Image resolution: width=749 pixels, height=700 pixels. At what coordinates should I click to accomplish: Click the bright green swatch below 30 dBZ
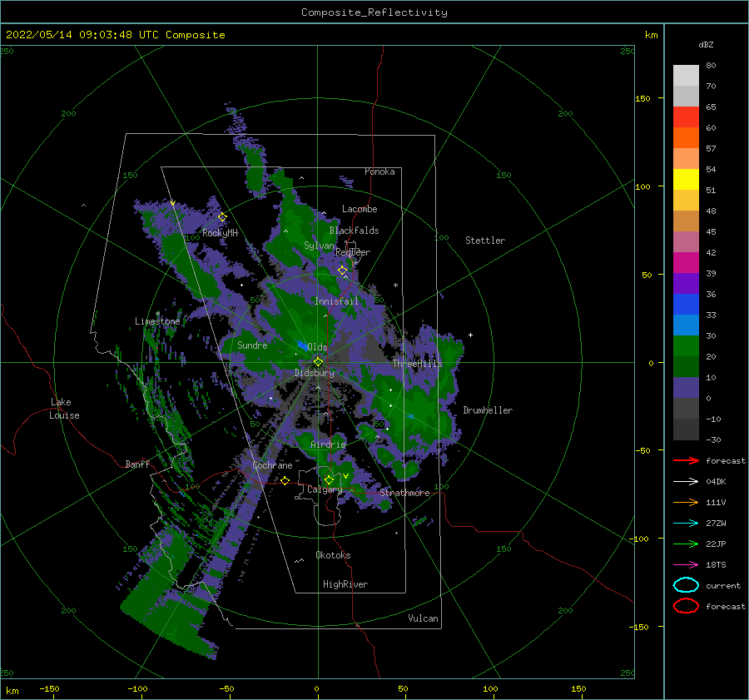[x=686, y=345]
